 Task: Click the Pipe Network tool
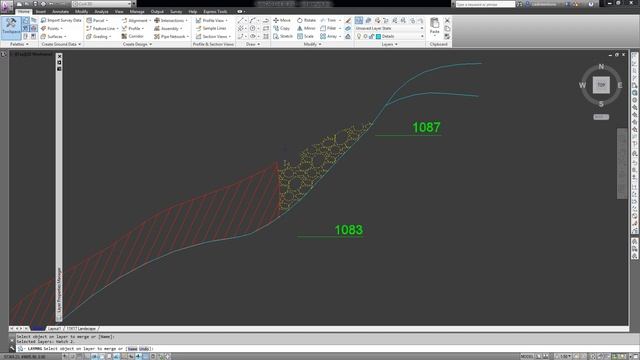(x=170, y=36)
